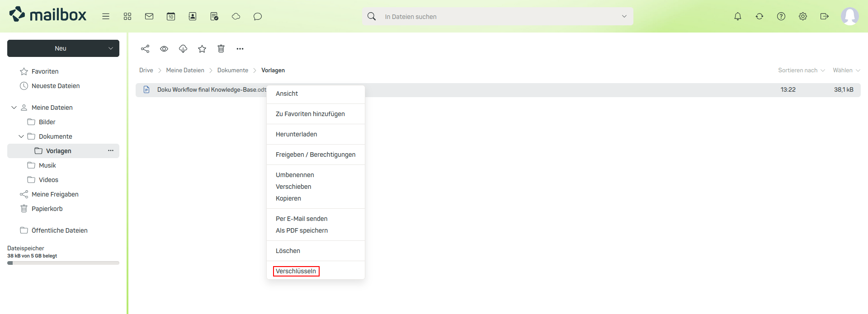Open the settings gear icon
This screenshot has width=868, height=314.
803,16
